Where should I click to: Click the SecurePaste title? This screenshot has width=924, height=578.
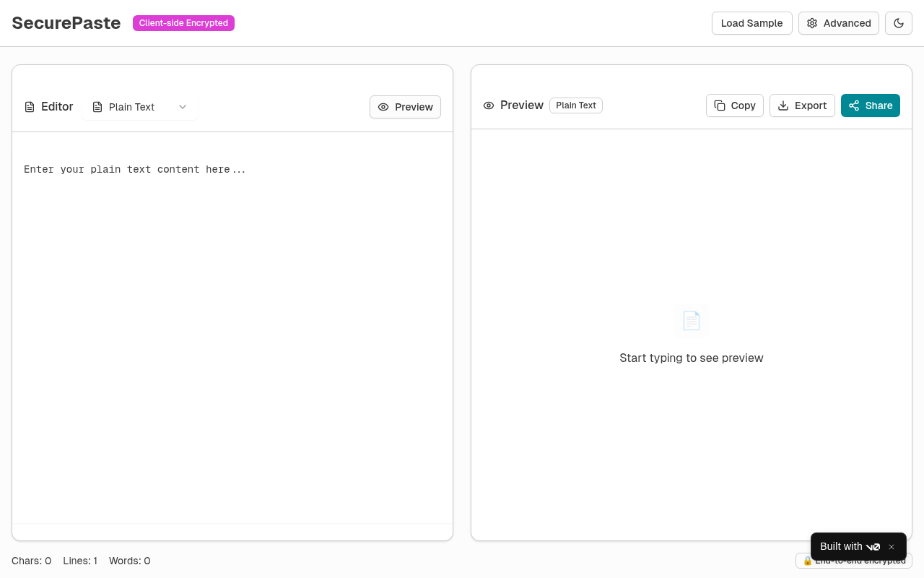(x=66, y=23)
